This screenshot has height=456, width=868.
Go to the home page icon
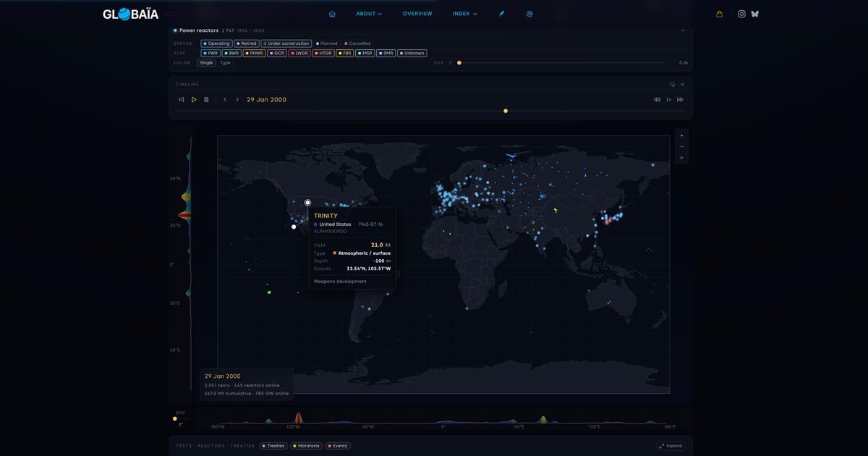pos(332,14)
